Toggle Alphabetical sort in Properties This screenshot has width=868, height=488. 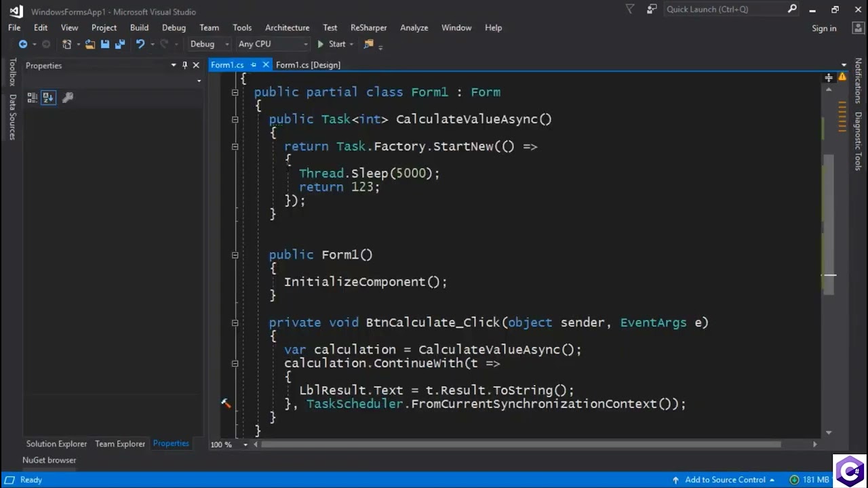[x=47, y=98]
